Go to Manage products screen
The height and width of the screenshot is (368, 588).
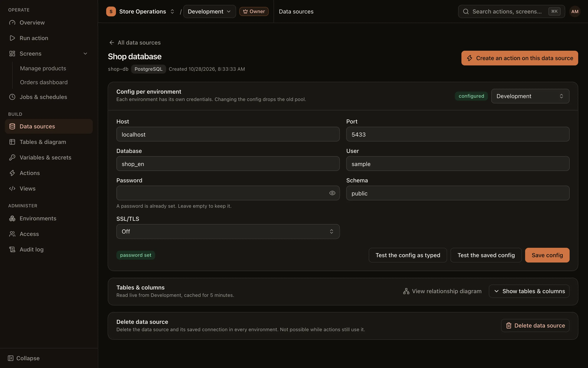coord(43,68)
